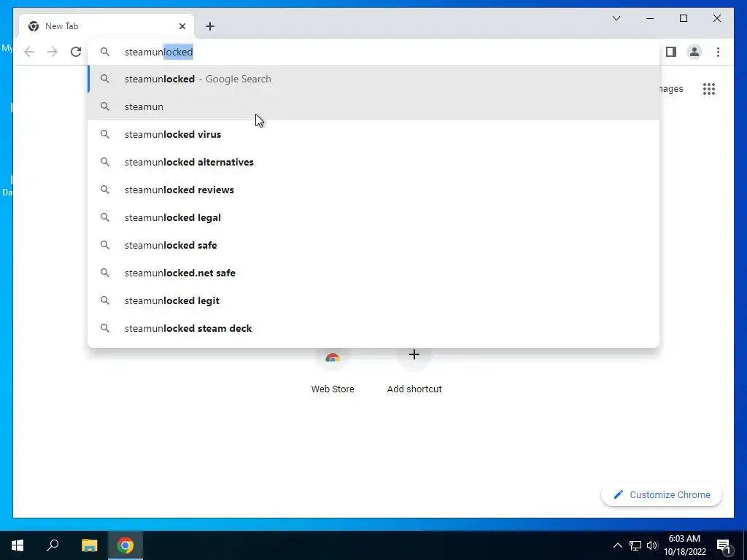The width and height of the screenshot is (747, 560).
Task: Open the volume tray icon
Action: [652, 545]
